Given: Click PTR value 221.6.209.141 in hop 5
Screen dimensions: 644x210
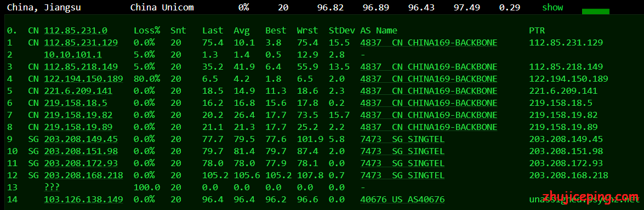Looking at the screenshot, I should [563, 91].
